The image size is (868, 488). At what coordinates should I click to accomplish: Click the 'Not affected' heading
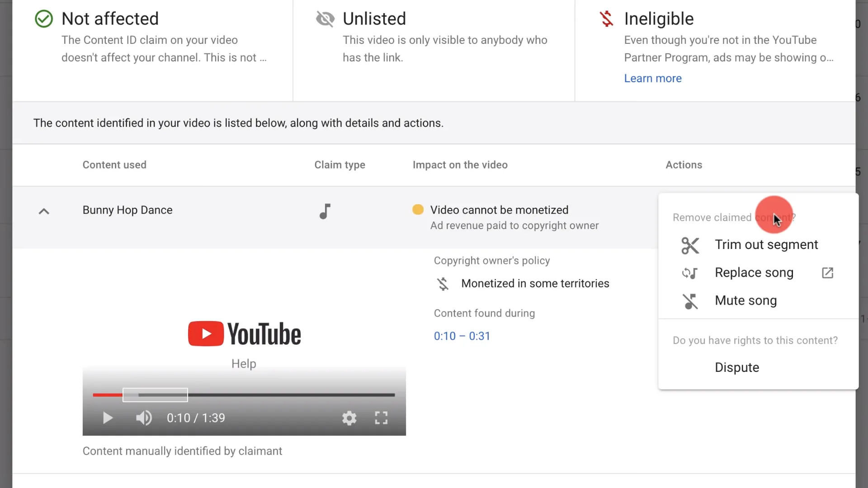pos(110,19)
